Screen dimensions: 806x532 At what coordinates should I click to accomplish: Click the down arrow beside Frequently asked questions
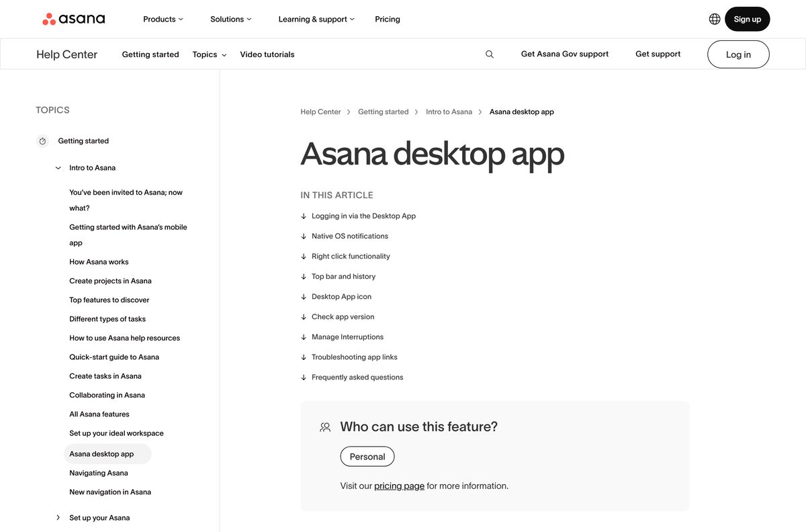coord(304,378)
